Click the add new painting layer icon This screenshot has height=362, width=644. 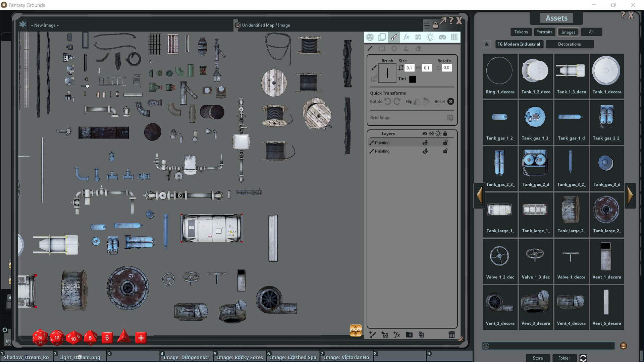(x=372, y=335)
